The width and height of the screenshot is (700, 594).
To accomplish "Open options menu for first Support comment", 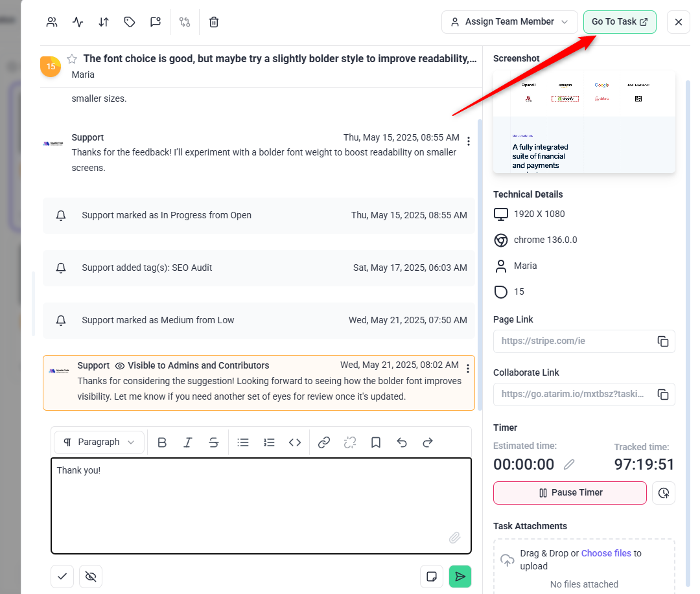I will 469,141.
